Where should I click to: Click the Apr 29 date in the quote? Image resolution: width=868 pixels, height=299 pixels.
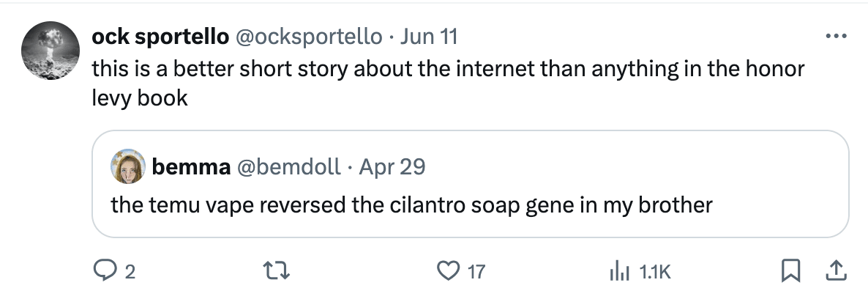392,167
